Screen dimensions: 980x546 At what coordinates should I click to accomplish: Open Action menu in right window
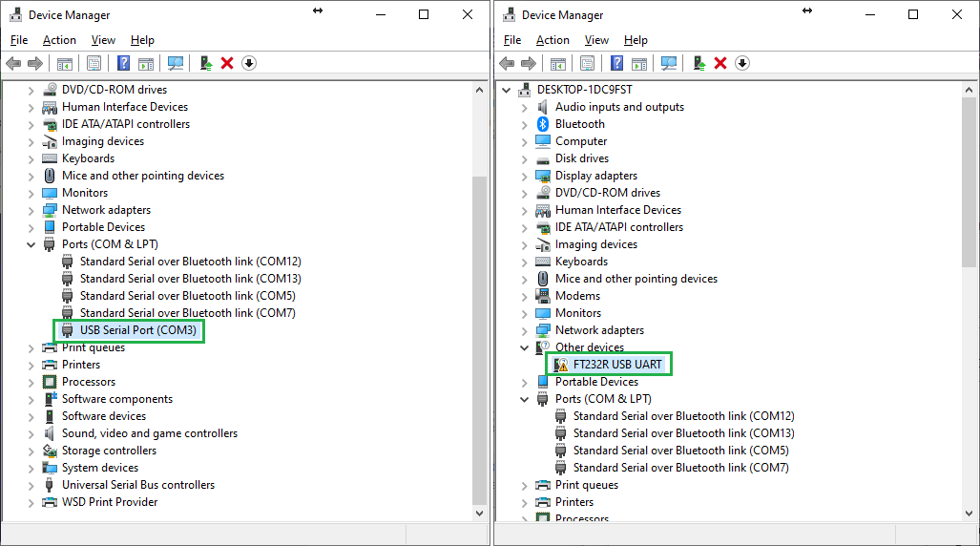coord(553,40)
